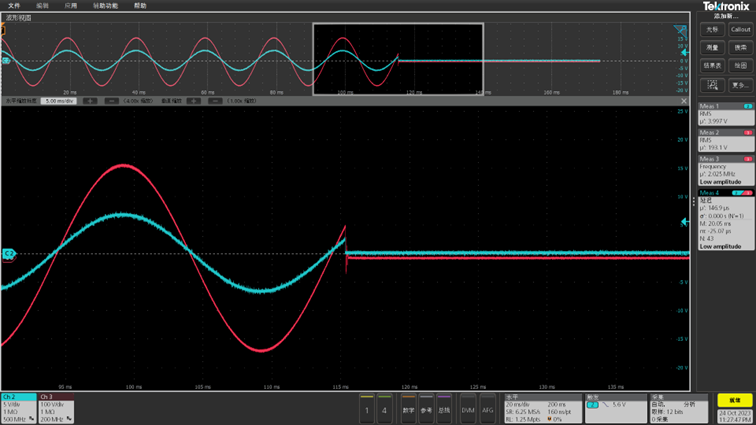Expand Meas 3 Frequency measurement badge

click(726, 170)
